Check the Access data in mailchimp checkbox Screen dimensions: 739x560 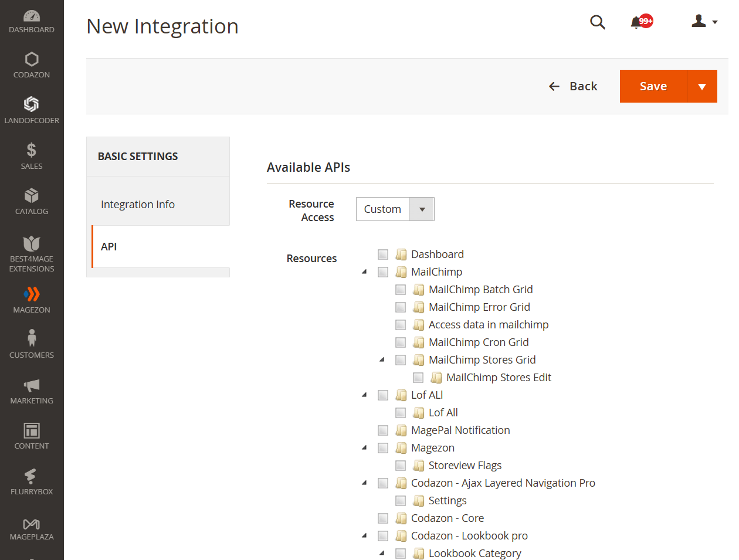(x=401, y=325)
